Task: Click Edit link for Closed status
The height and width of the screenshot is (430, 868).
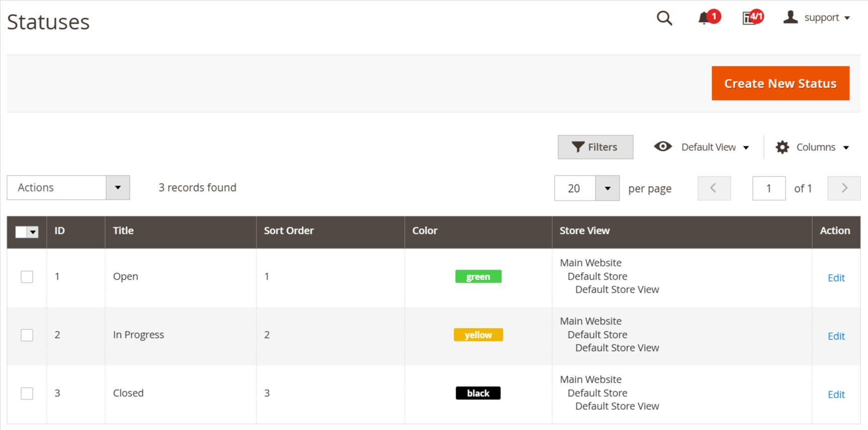Action: tap(836, 394)
